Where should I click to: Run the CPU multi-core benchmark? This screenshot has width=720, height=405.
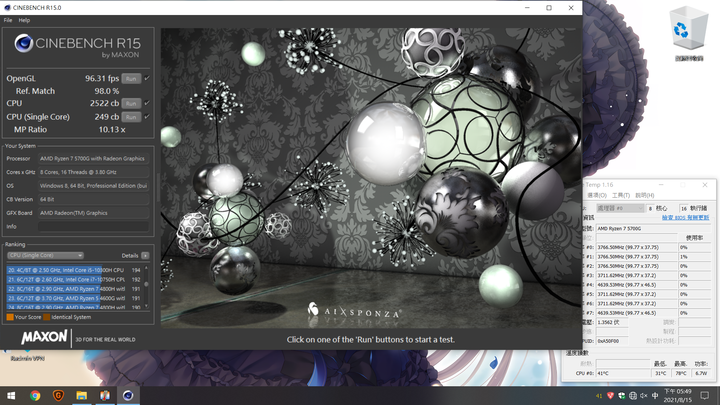(131, 103)
